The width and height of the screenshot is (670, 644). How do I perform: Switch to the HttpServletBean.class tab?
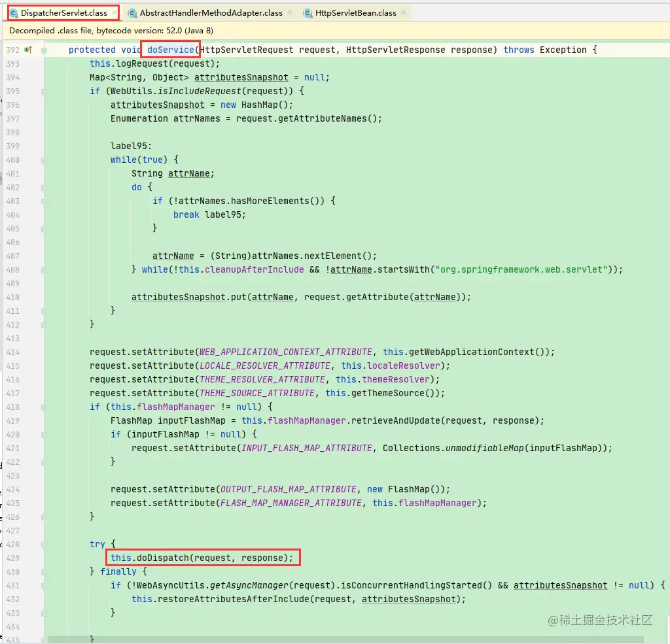coord(355,13)
